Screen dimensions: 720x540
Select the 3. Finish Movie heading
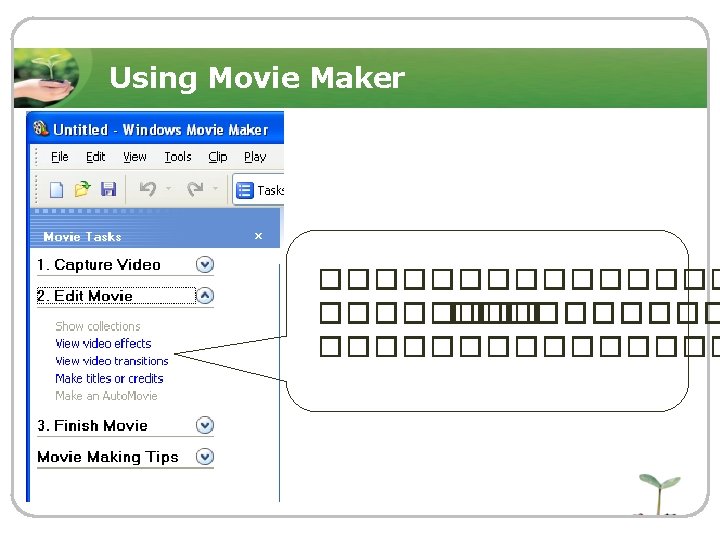click(92, 426)
